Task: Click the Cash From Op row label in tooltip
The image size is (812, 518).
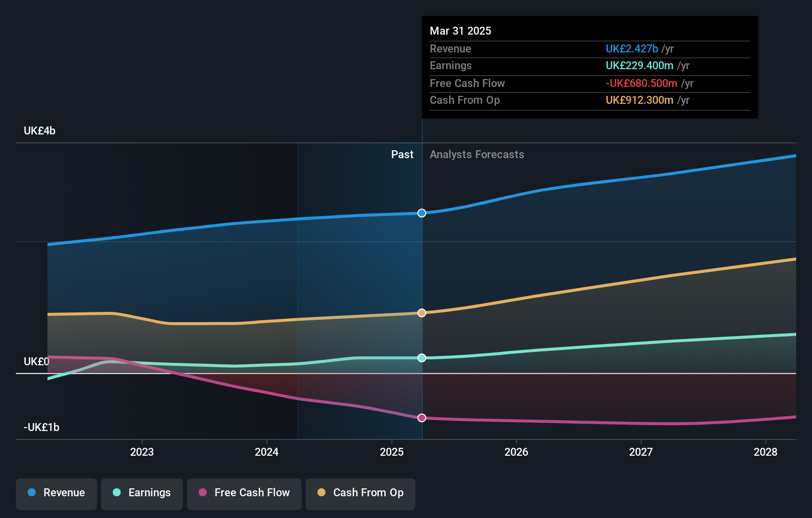Action: pos(465,100)
